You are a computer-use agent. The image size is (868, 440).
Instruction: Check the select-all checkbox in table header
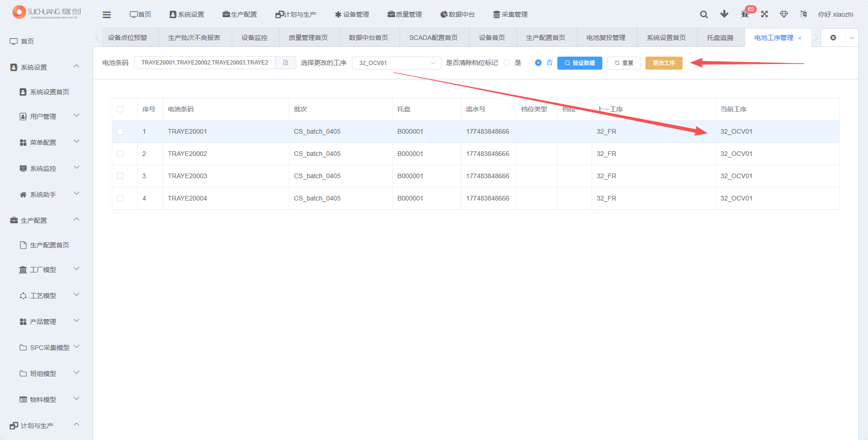(x=120, y=109)
